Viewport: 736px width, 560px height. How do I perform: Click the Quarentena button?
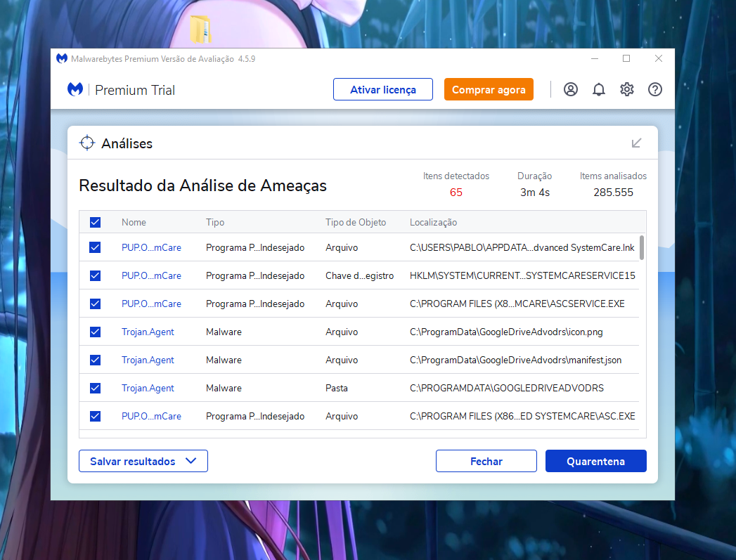click(x=595, y=461)
